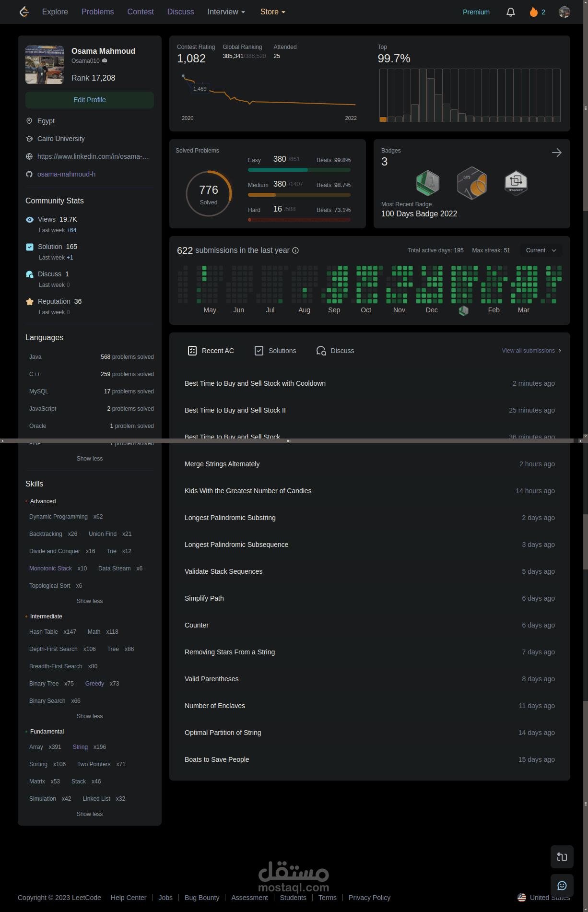This screenshot has width=588, height=912.
Task: Click the Cairo University graduation cap icon
Action: coord(29,139)
